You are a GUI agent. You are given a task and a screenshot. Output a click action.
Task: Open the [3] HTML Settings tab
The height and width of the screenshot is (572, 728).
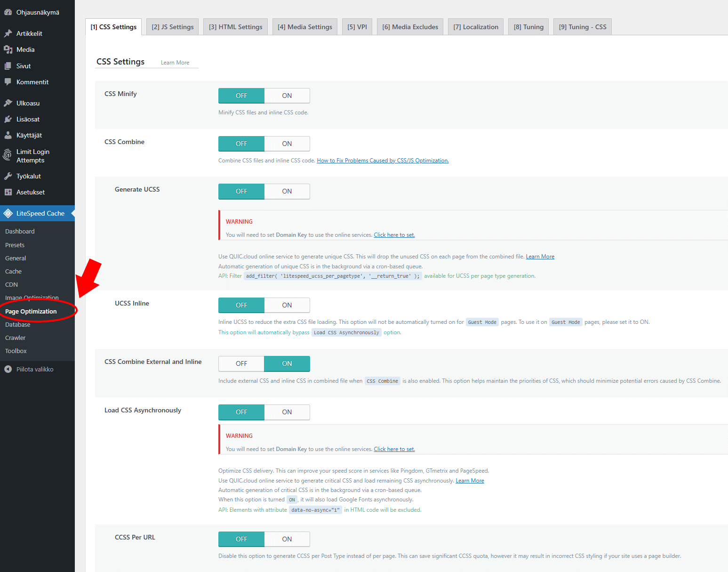(236, 27)
